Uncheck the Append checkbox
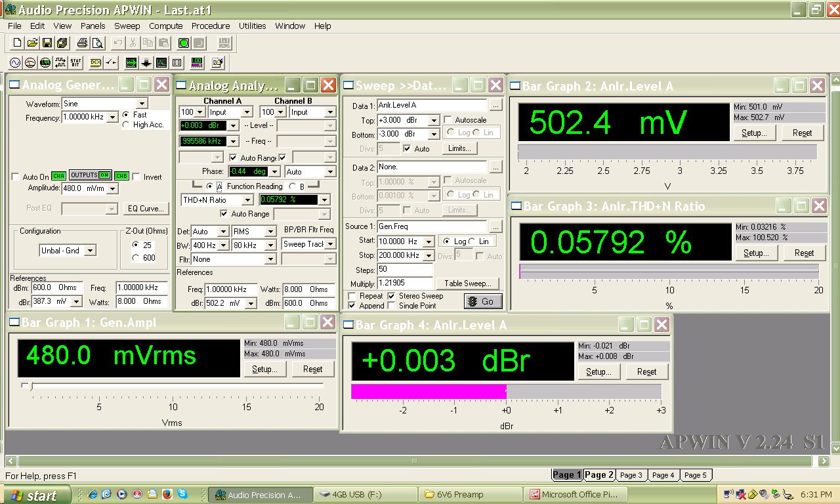Screen dimensions: 840x504 pos(352,306)
